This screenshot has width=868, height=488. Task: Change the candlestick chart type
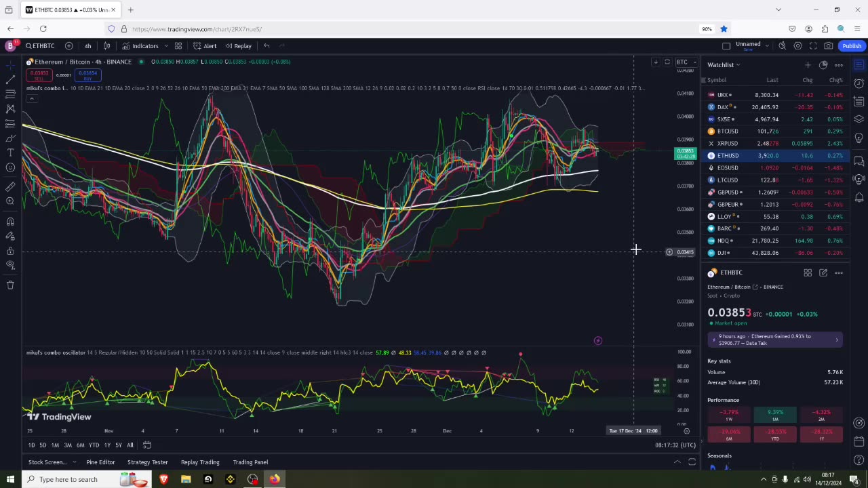coord(107,46)
